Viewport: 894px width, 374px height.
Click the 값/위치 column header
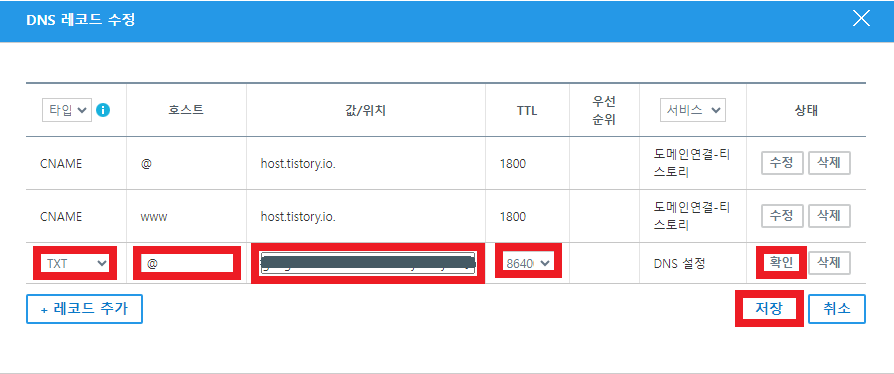(x=366, y=111)
